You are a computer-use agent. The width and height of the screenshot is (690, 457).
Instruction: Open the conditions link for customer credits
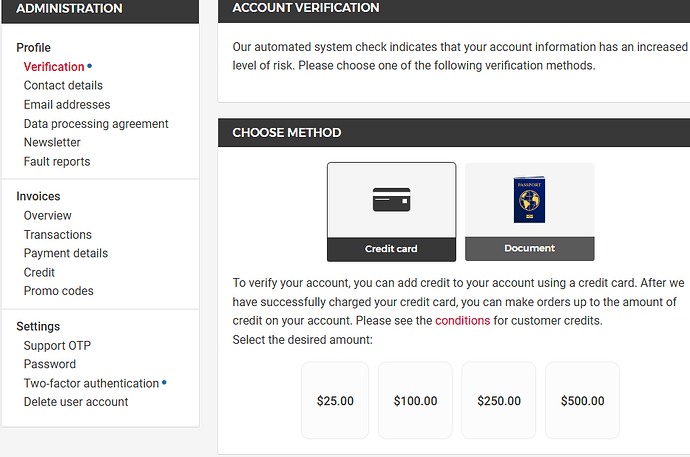(x=462, y=321)
